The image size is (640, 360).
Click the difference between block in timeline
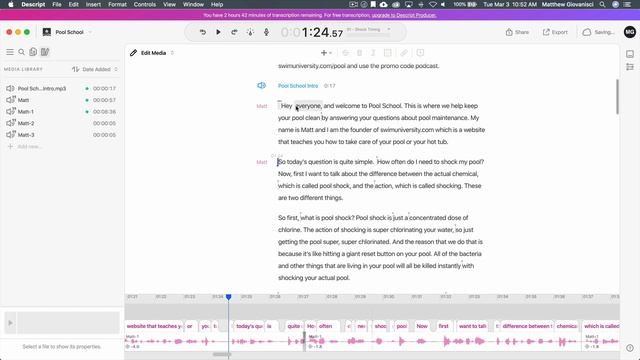tap(527, 326)
